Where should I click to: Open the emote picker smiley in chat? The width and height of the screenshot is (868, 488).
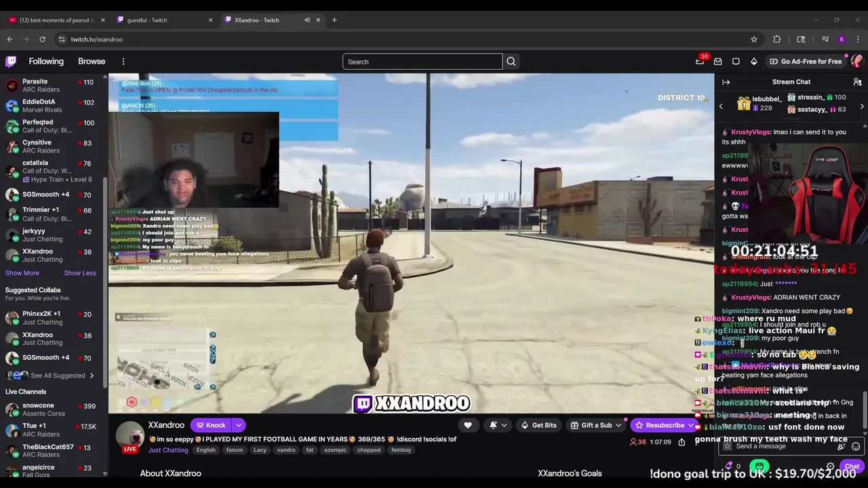(856, 446)
